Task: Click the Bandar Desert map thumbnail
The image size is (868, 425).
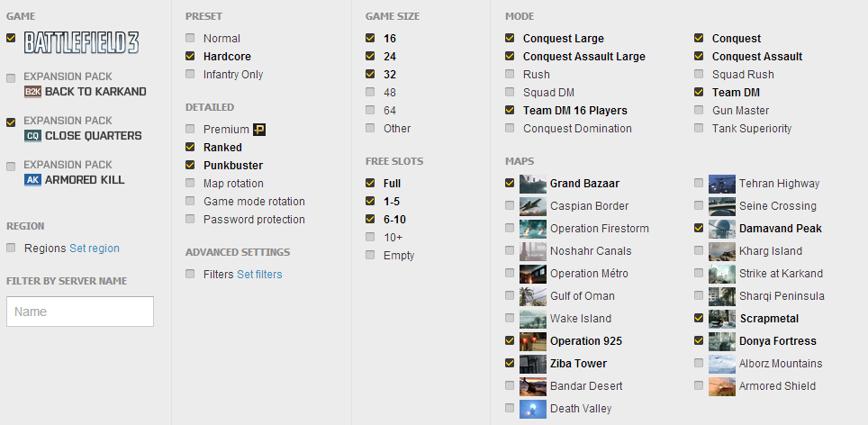Action: pyautogui.click(x=533, y=386)
